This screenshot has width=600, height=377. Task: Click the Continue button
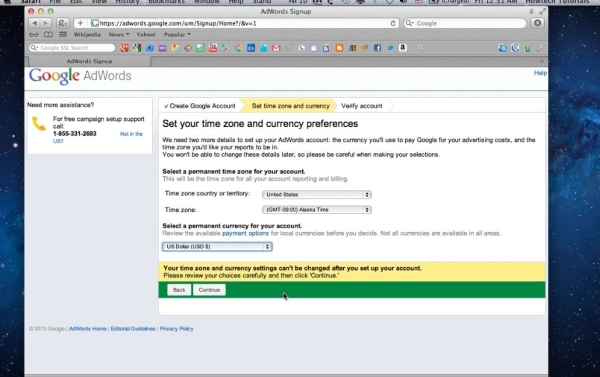pos(209,290)
